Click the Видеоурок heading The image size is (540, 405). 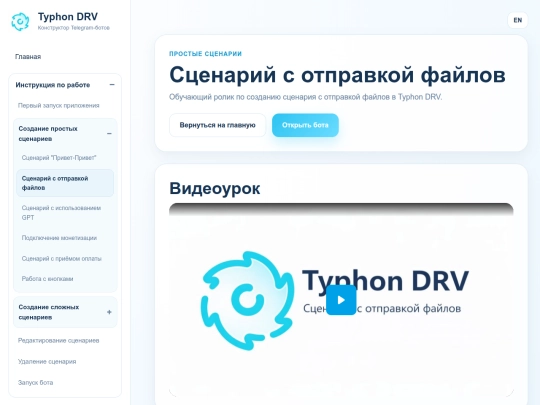click(x=215, y=188)
